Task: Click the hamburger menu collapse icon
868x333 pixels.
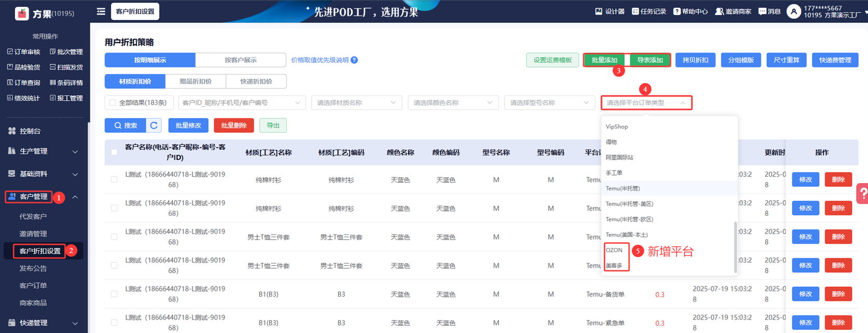Action: click(101, 11)
